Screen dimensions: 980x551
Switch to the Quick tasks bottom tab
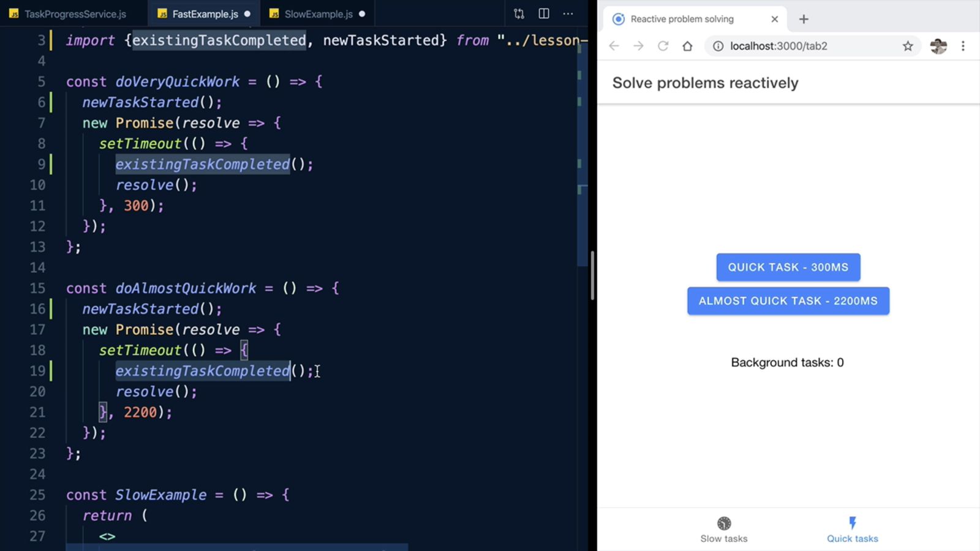point(853,530)
